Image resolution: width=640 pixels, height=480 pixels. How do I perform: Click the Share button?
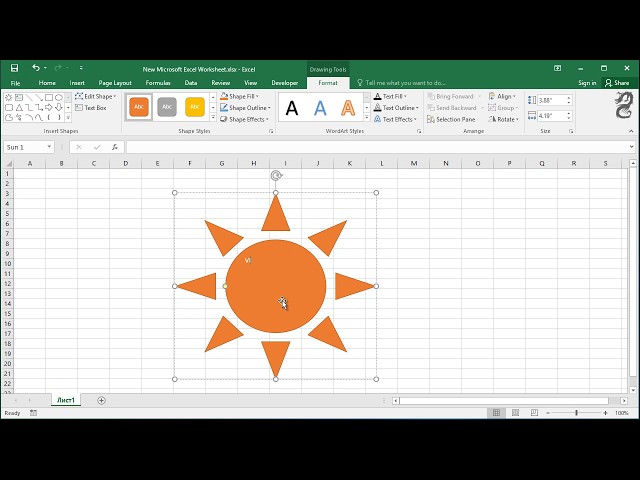[x=617, y=83]
